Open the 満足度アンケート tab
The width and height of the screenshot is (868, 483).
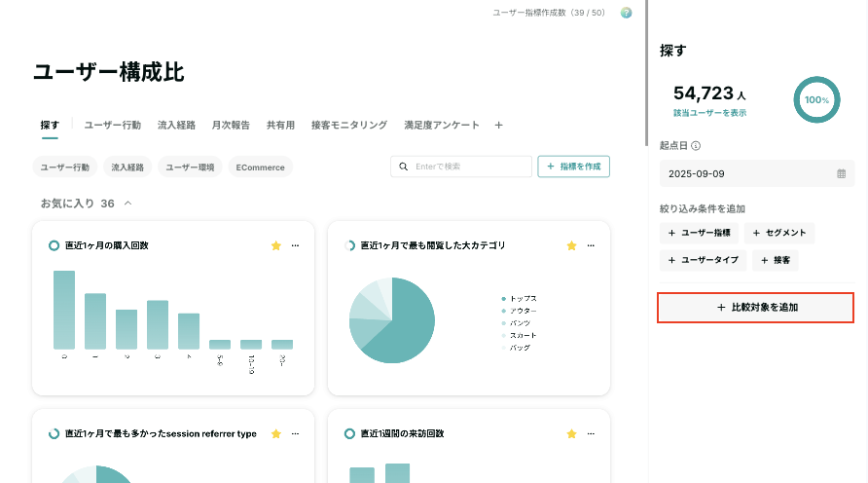[442, 126]
